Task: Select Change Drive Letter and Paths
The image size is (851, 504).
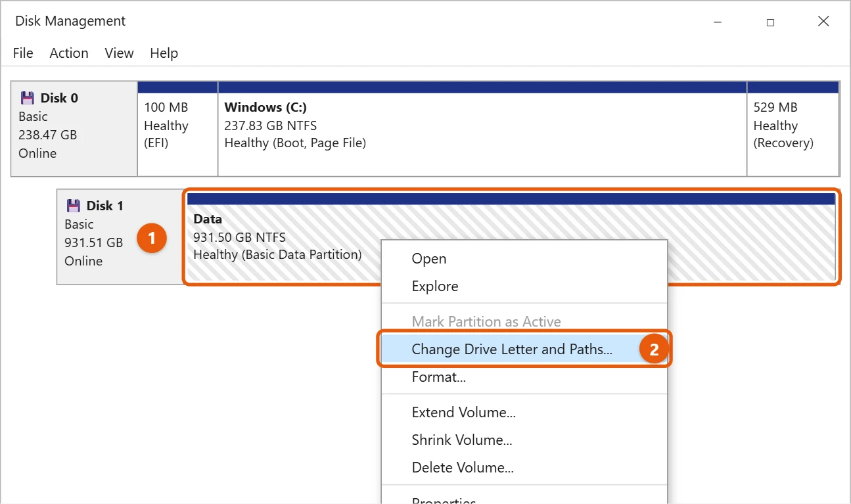Action: pyautogui.click(x=524, y=350)
